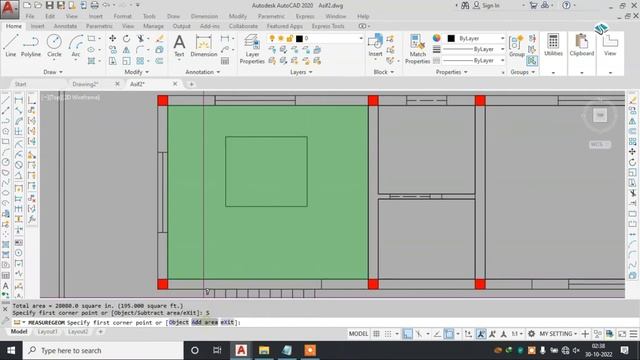
Task: Click Sign In button
Action: pos(486,5)
